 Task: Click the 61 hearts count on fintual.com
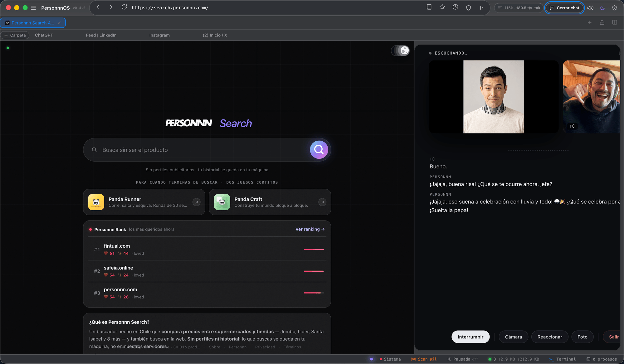tap(109, 253)
